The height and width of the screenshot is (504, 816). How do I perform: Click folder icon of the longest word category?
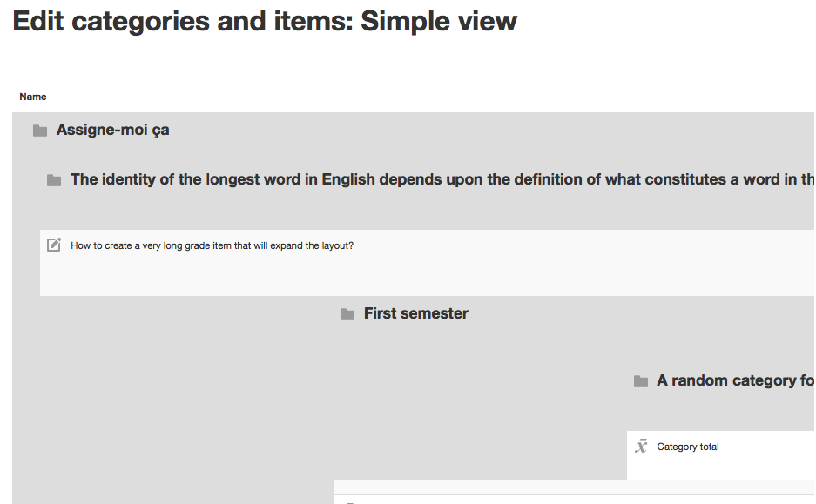click(54, 180)
